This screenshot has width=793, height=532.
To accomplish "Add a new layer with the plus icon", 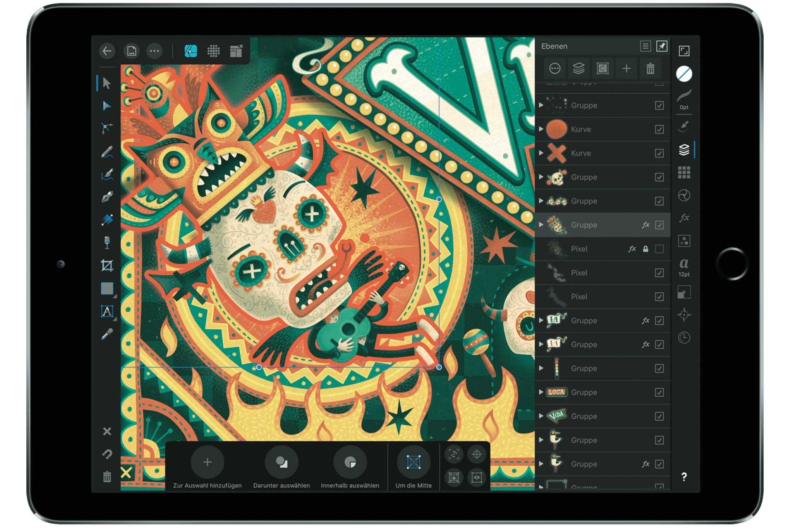I will coord(626,69).
